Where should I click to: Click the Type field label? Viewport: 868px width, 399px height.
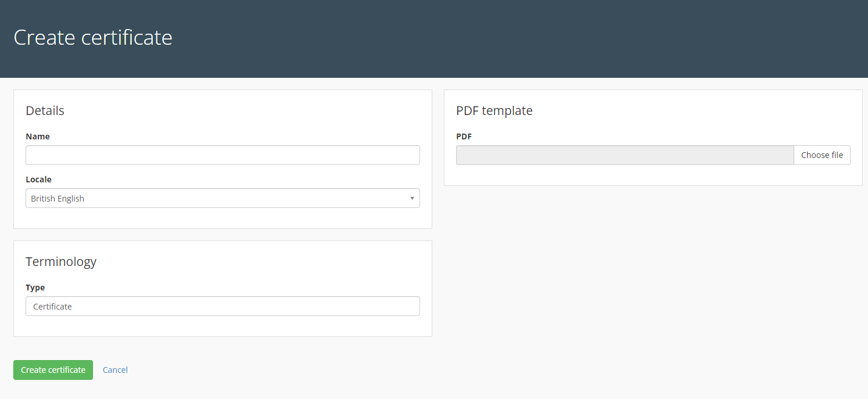pyautogui.click(x=35, y=287)
